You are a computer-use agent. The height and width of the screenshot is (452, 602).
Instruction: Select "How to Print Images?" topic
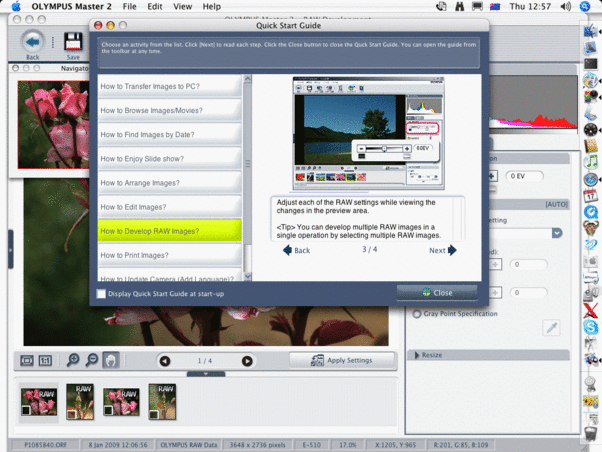(170, 255)
